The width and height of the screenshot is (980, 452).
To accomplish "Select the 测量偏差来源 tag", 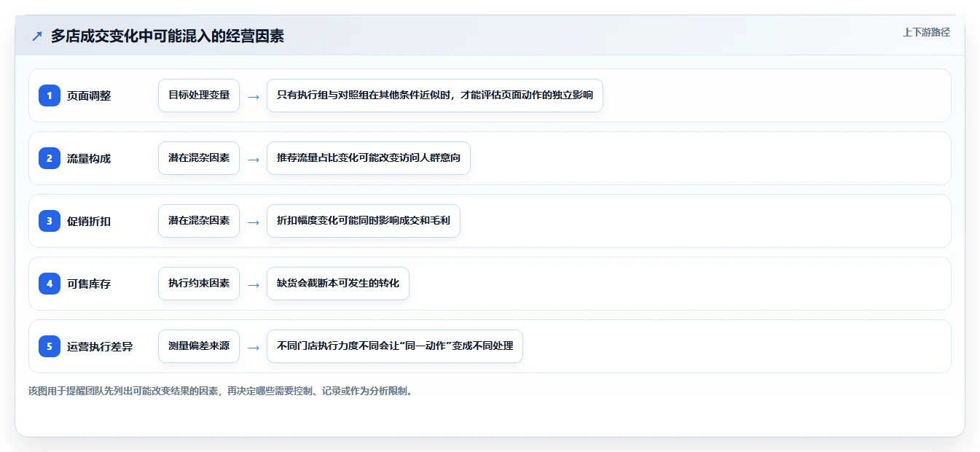I will pyautogui.click(x=199, y=346).
